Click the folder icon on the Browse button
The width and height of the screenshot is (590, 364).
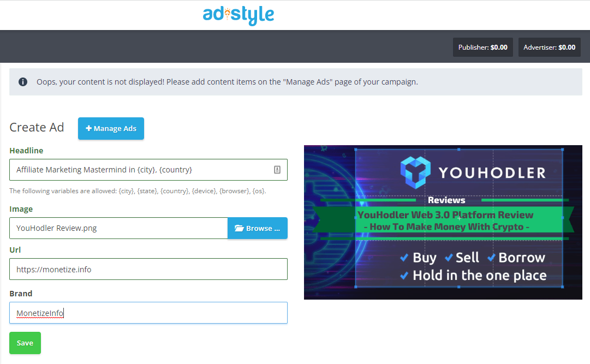239,228
